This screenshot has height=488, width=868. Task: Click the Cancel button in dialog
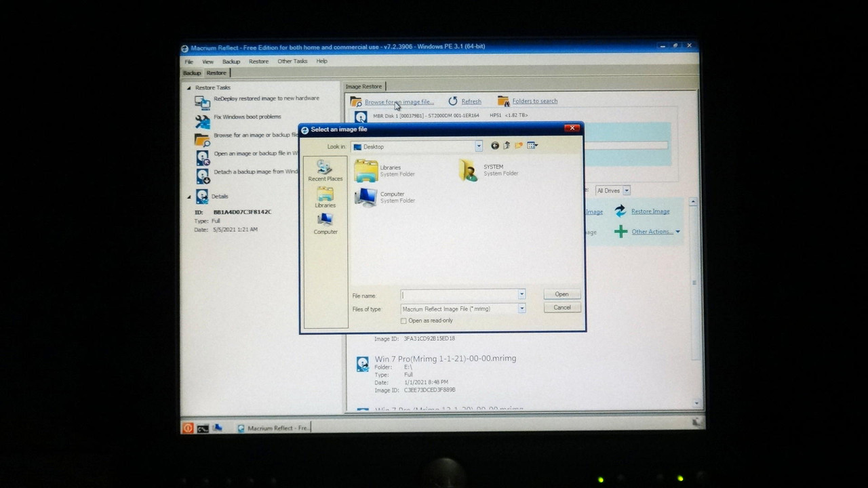pos(562,308)
